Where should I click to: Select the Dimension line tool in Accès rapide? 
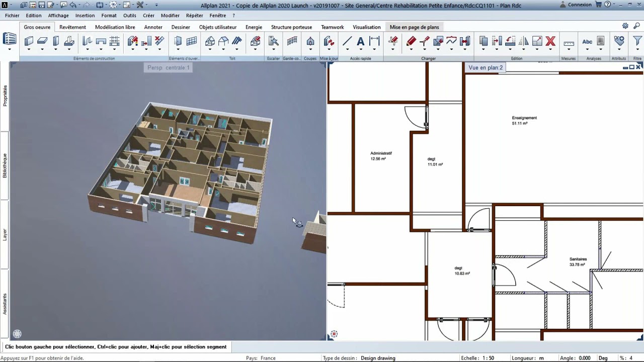point(374,41)
